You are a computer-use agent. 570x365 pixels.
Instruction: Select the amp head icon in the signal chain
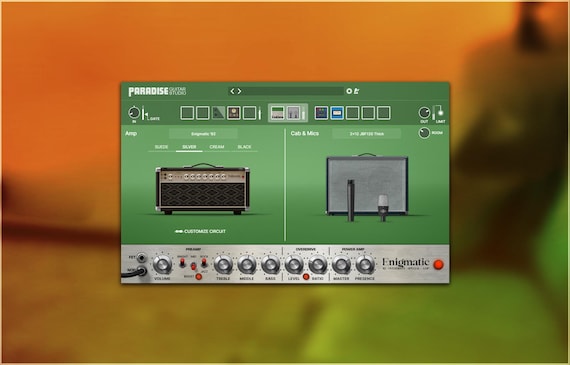click(278, 113)
